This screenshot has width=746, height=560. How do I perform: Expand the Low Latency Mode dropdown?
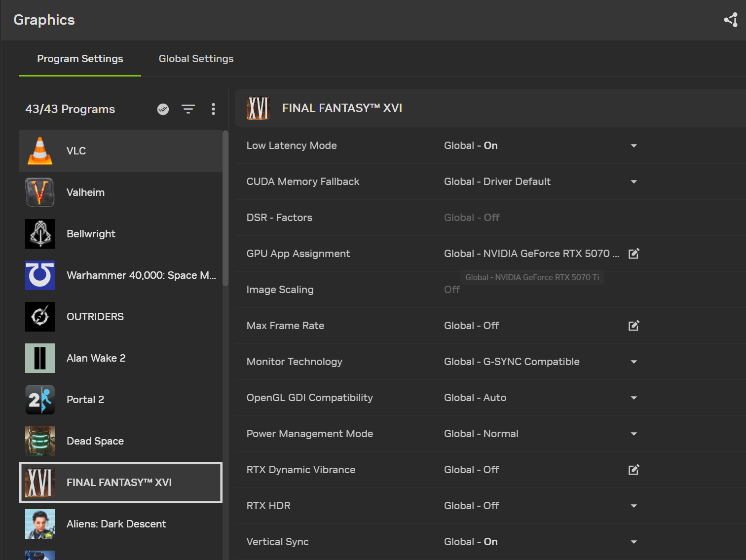coord(634,146)
